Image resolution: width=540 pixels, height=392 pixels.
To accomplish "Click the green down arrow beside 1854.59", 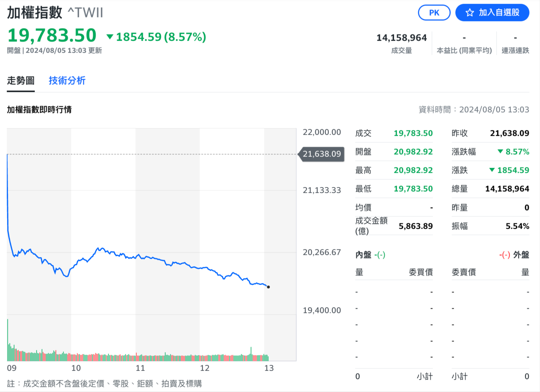I will tap(110, 37).
